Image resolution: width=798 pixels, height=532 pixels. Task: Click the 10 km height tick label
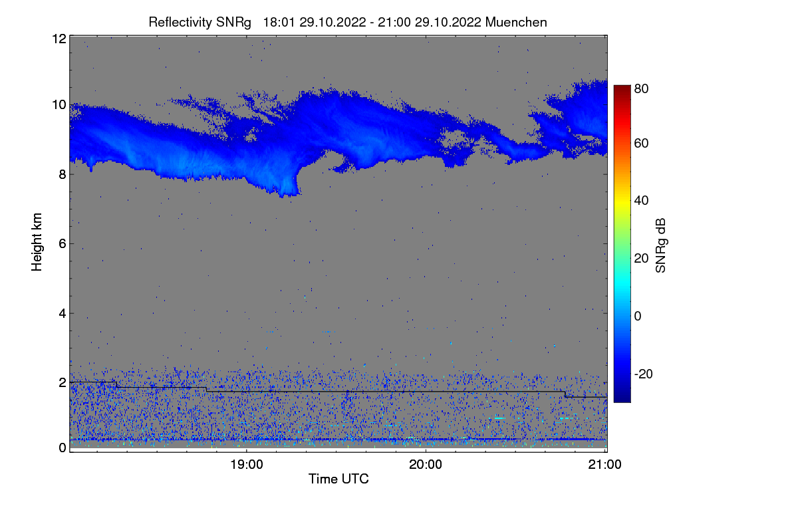59,104
